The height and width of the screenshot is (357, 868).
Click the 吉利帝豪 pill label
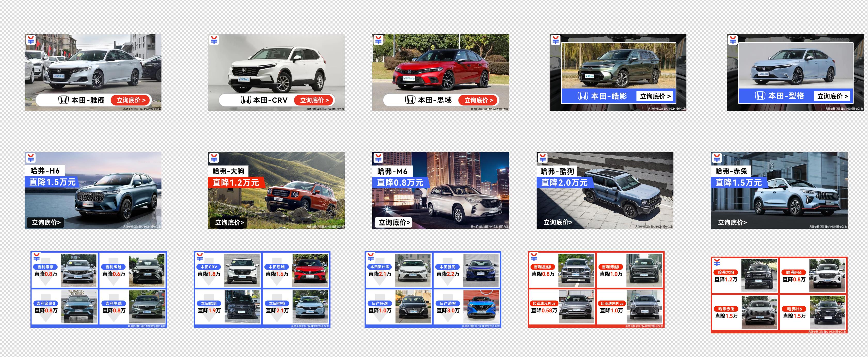pos(45,267)
